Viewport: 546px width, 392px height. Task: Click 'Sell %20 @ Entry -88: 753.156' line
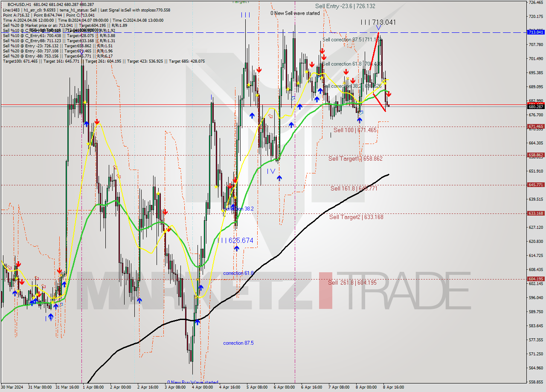pyautogui.click(x=58, y=56)
